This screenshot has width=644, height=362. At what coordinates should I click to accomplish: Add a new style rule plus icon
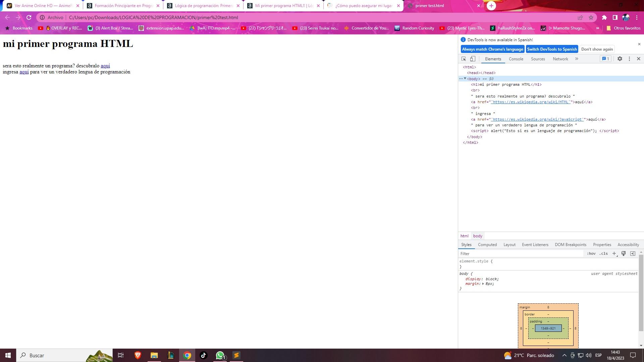[614, 254]
